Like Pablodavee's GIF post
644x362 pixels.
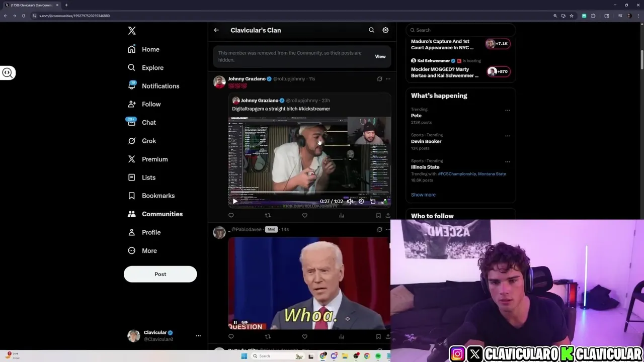[x=305, y=336]
